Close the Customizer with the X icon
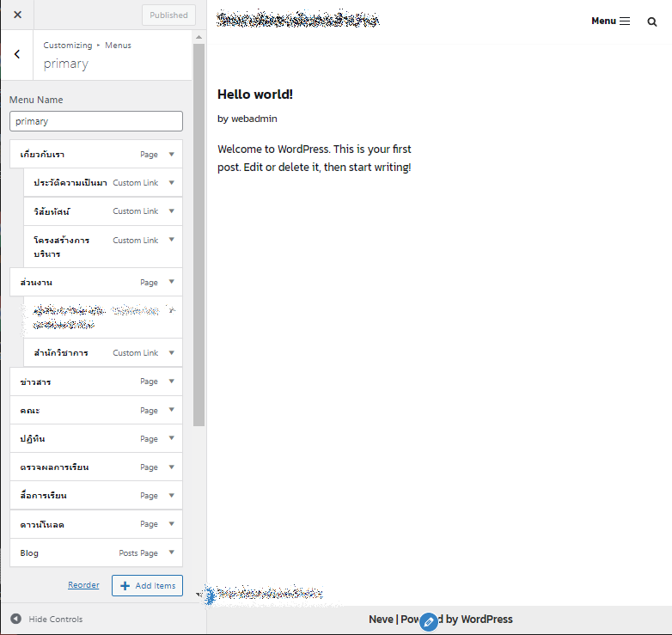The width and height of the screenshot is (672, 635). click(17, 15)
